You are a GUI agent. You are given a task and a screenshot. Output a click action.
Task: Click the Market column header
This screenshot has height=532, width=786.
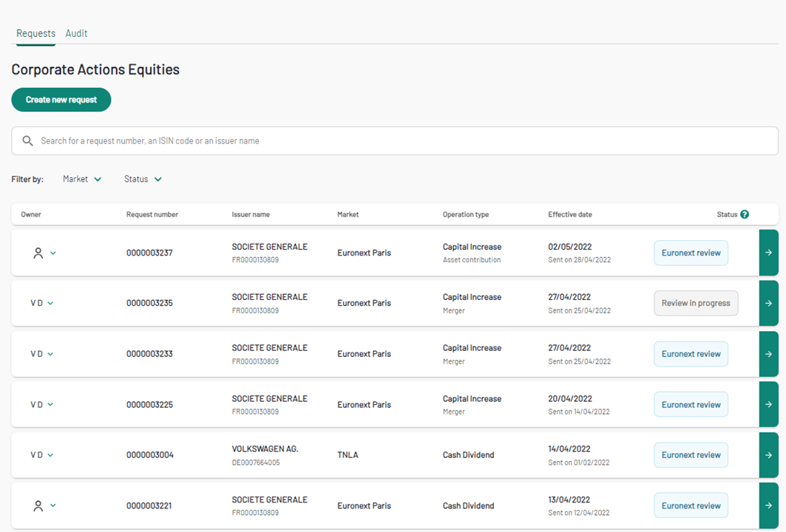click(348, 214)
